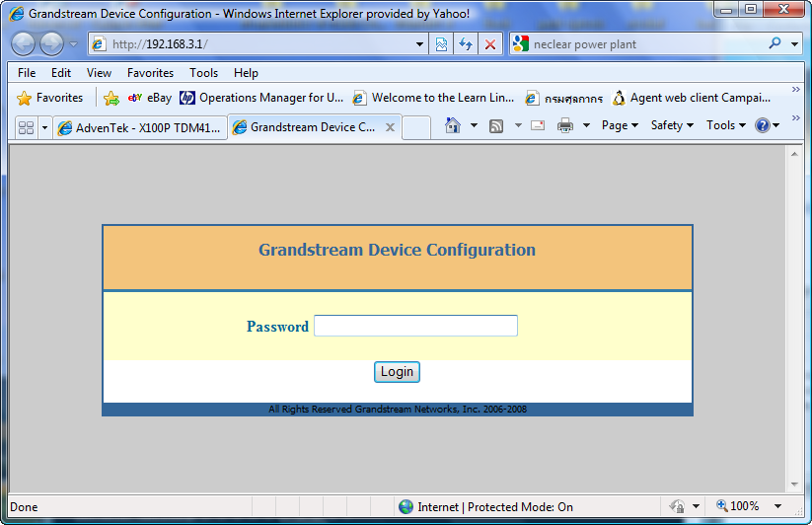Click the Done status bar text
This screenshot has height=525, width=812.
(24, 507)
